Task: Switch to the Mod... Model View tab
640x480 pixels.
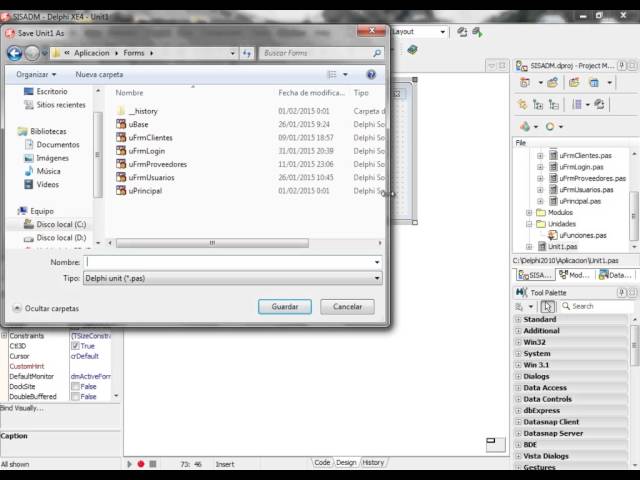Action: (x=575, y=275)
